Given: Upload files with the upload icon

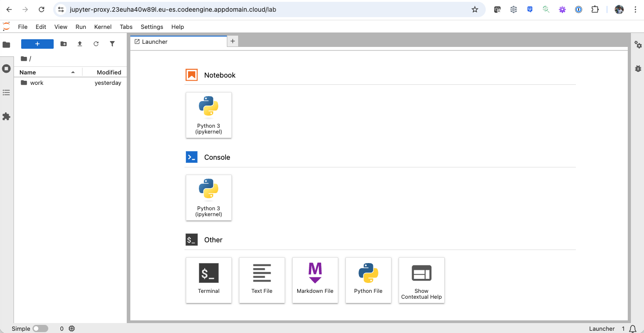Looking at the screenshot, I should 80,44.
